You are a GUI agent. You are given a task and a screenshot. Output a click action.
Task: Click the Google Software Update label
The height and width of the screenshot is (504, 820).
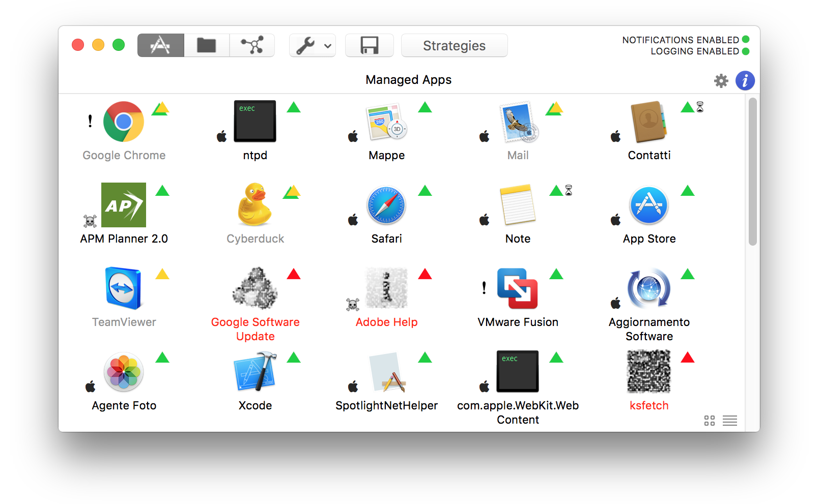tap(255, 329)
